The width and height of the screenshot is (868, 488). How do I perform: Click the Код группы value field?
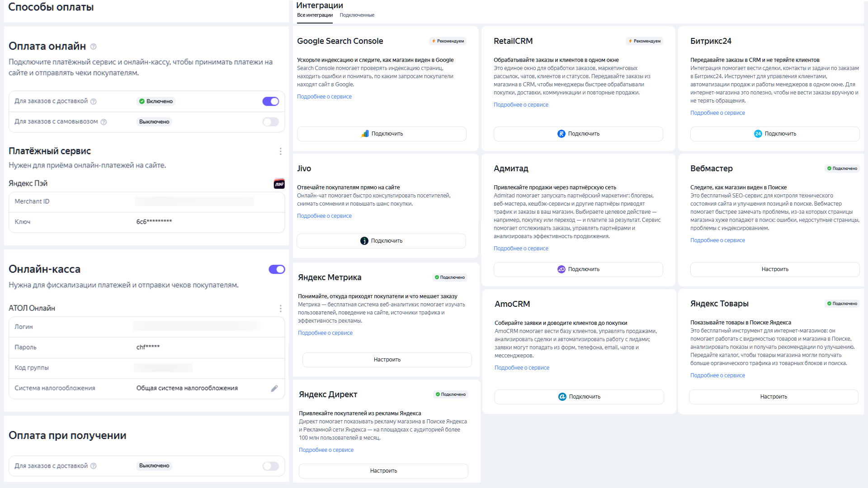[x=163, y=368]
